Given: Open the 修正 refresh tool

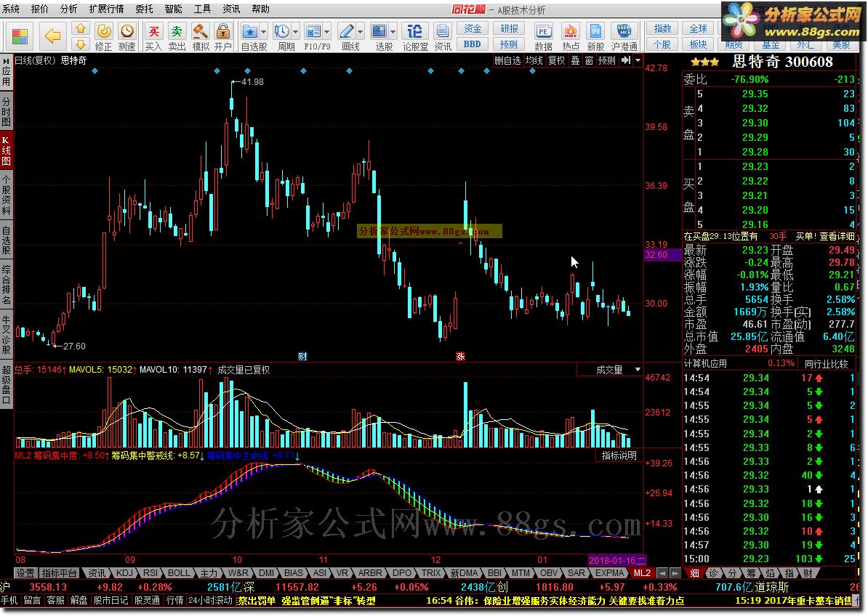Looking at the screenshot, I should (103, 37).
